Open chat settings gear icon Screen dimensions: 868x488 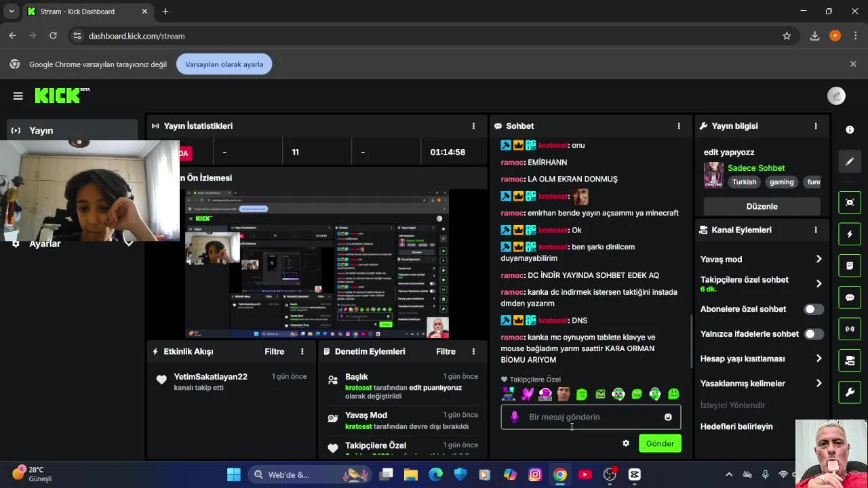click(626, 443)
